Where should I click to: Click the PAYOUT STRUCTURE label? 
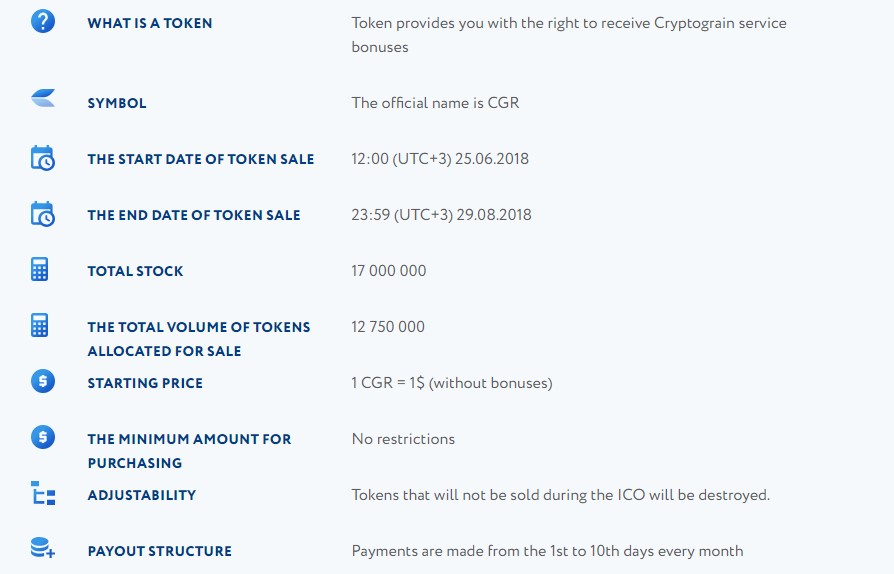click(x=160, y=551)
